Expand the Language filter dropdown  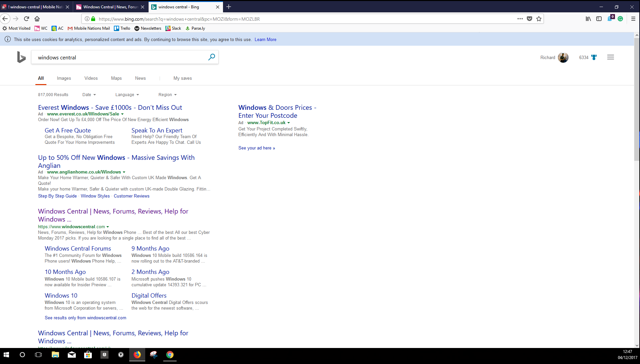[x=127, y=95]
